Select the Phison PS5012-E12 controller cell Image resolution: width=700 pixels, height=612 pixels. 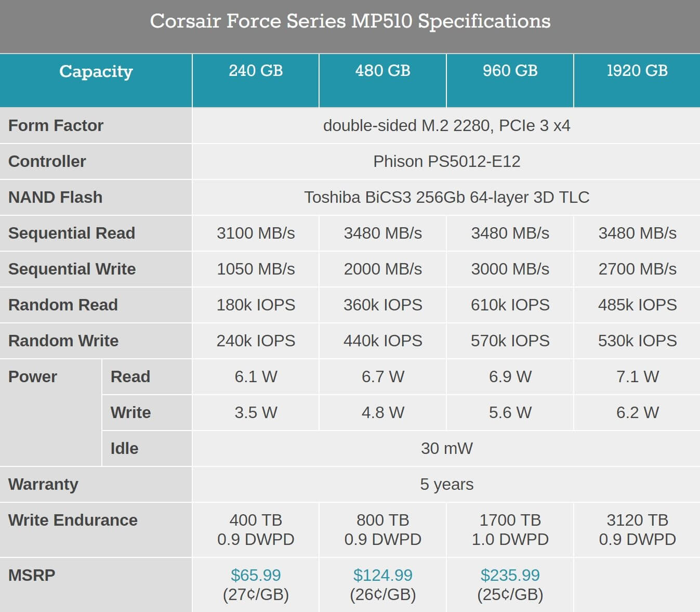pyautogui.click(x=446, y=162)
